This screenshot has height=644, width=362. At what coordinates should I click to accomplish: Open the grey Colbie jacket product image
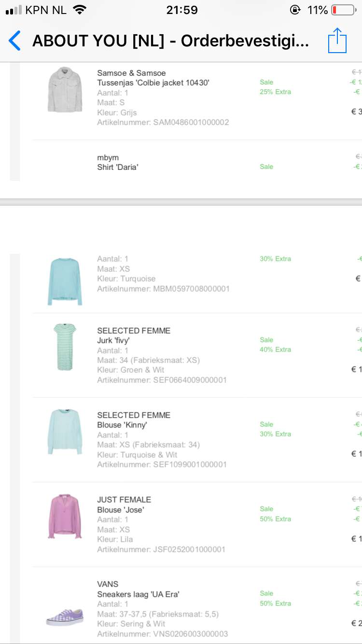[65, 89]
